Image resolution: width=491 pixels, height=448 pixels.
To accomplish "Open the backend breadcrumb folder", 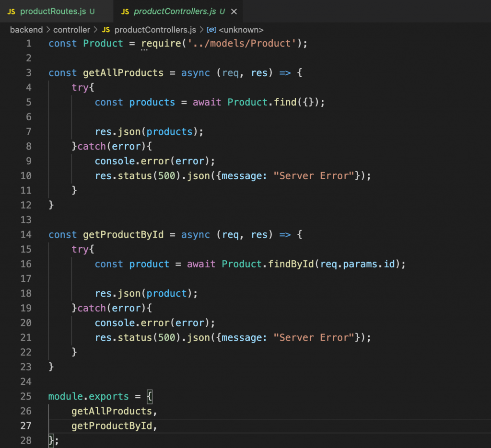I will [x=26, y=30].
